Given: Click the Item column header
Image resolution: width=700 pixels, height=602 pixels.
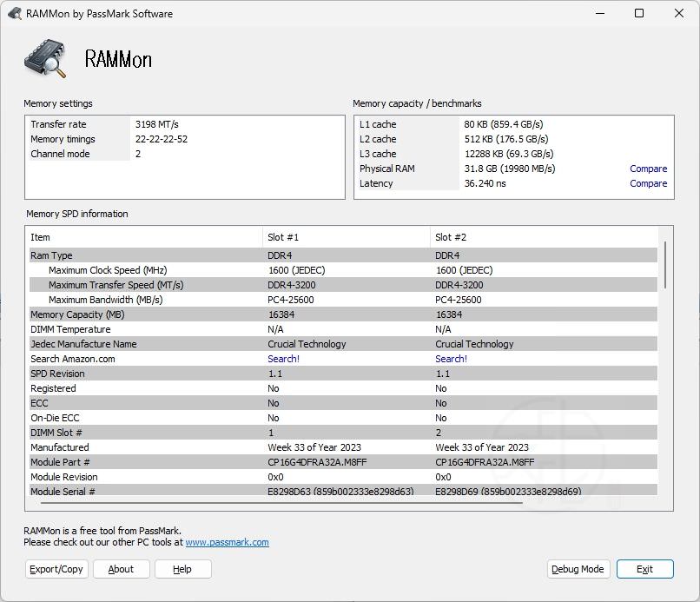Looking at the screenshot, I should click(x=146, y=237).
